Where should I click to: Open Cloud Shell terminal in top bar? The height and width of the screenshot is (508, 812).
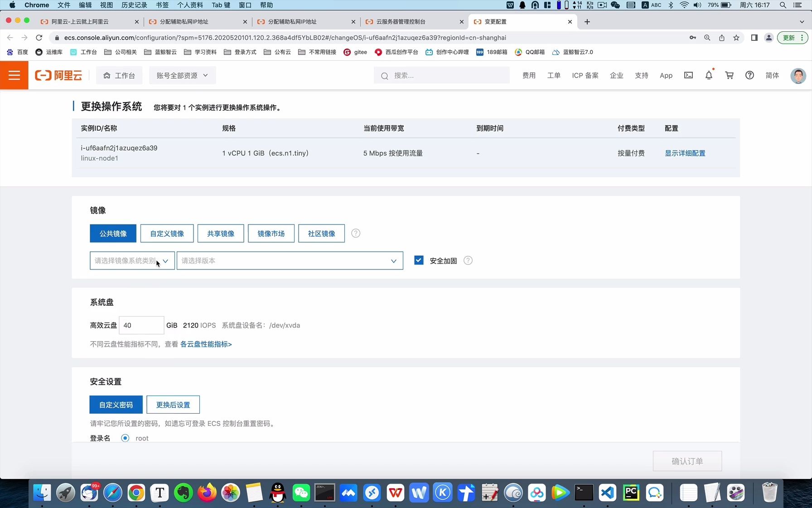[688, 75]
